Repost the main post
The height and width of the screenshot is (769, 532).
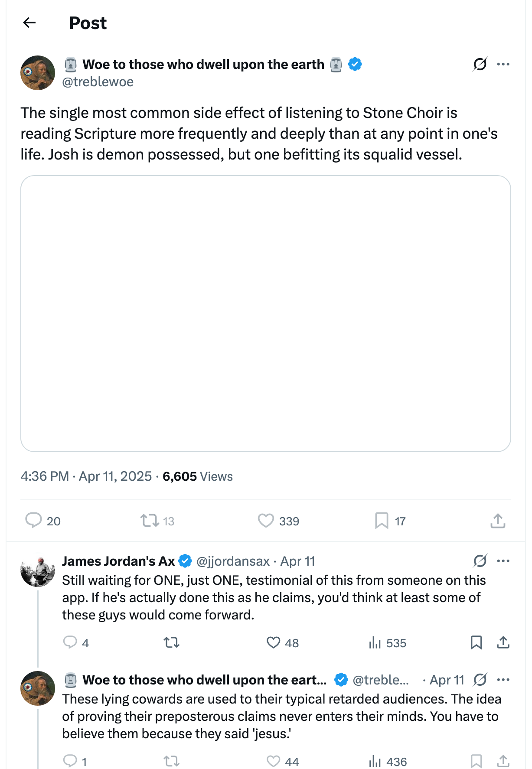point(150,520)
